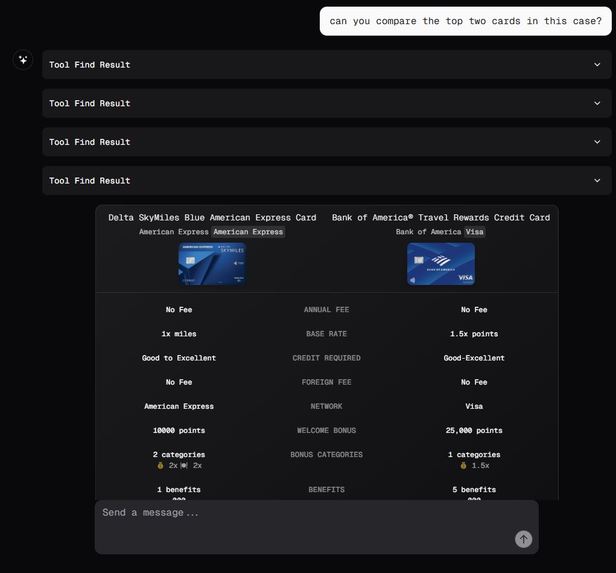Click the 1 categories value
The height and width of the screenshot is (573, 616).
(x=474, y=454)
